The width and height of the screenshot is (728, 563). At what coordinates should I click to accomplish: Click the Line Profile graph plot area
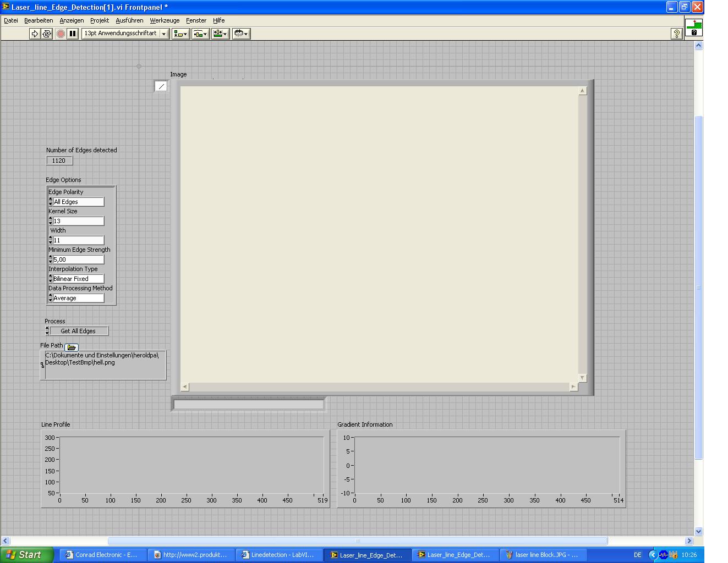(x=191, y=465)
